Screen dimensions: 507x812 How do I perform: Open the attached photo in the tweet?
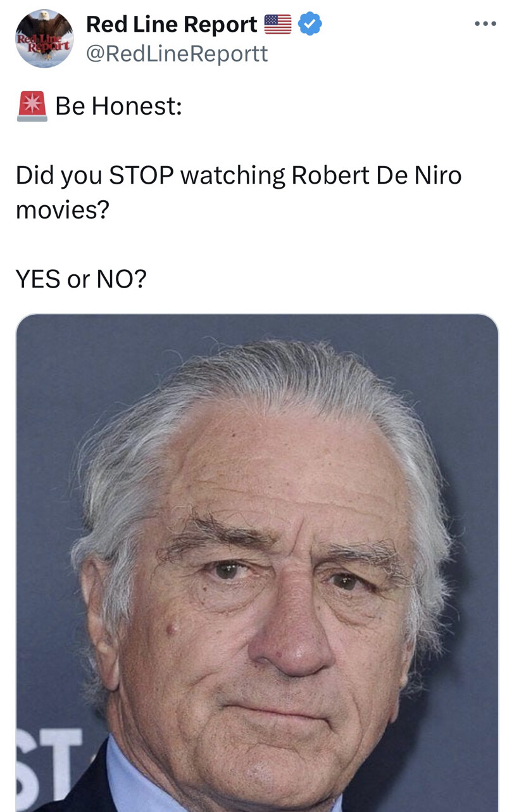tap(257, 562)
